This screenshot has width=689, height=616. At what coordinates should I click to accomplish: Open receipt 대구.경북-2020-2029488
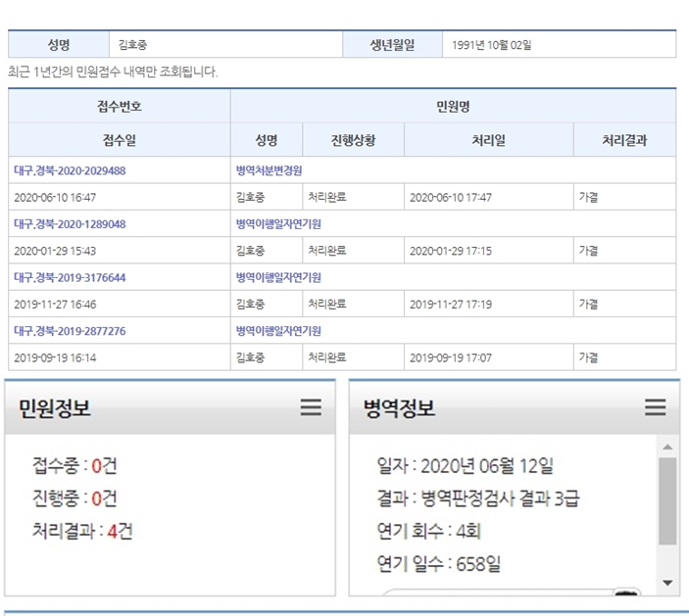click(x=70, y=170)
